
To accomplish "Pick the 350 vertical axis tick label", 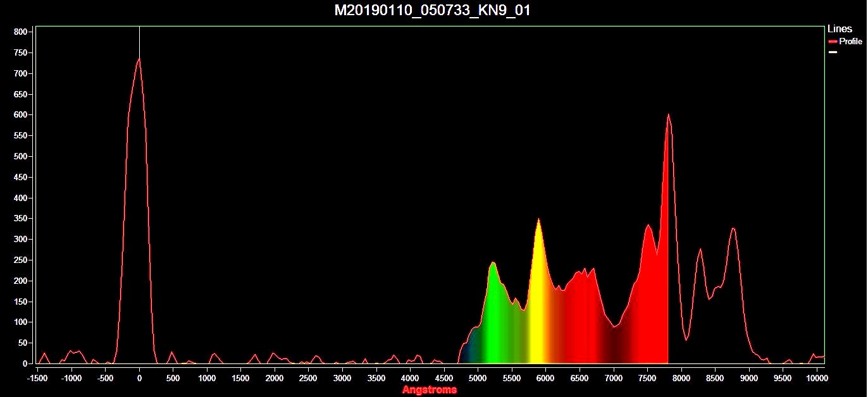I will click(x=21, y=219).
